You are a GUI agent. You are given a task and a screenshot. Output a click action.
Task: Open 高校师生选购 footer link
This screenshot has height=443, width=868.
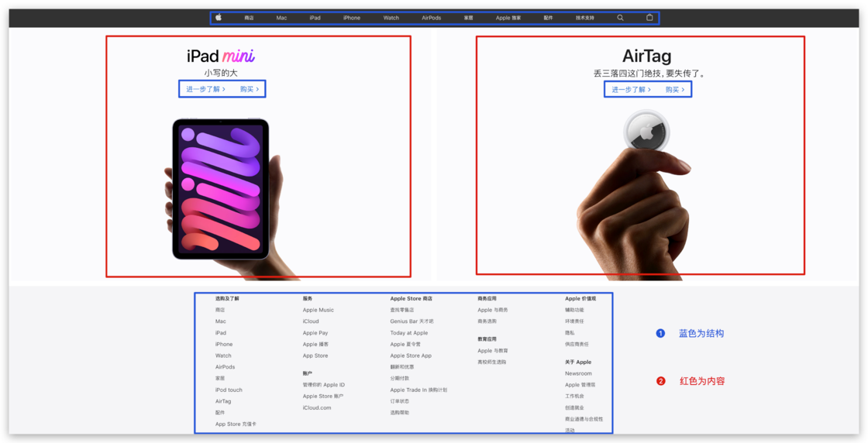491,362
